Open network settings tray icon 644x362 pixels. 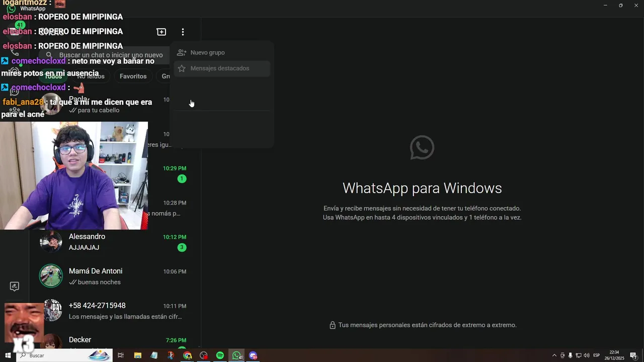click(578, 355)
